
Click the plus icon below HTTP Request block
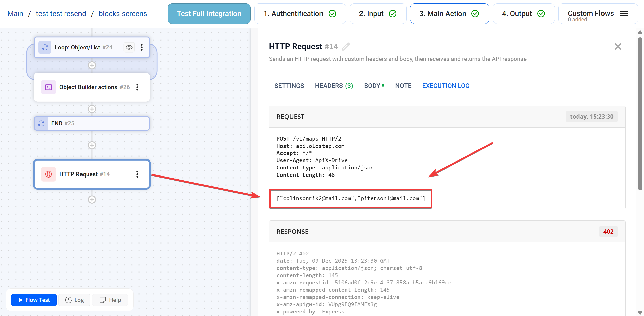point(92,199)
